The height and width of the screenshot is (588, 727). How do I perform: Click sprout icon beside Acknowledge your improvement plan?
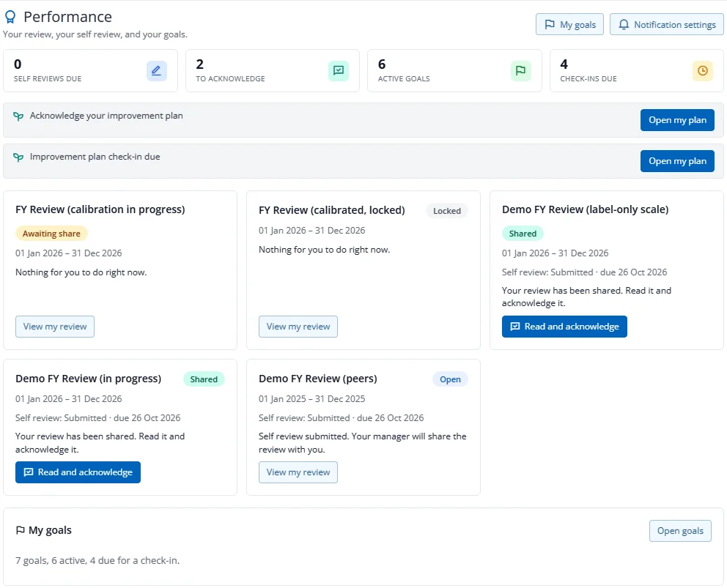(18, 116)
